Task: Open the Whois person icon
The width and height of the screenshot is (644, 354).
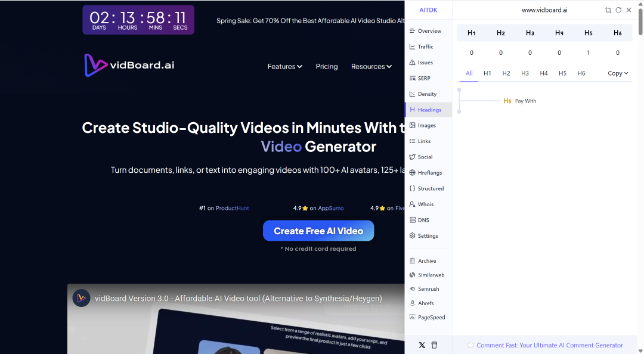Action: 413,204
